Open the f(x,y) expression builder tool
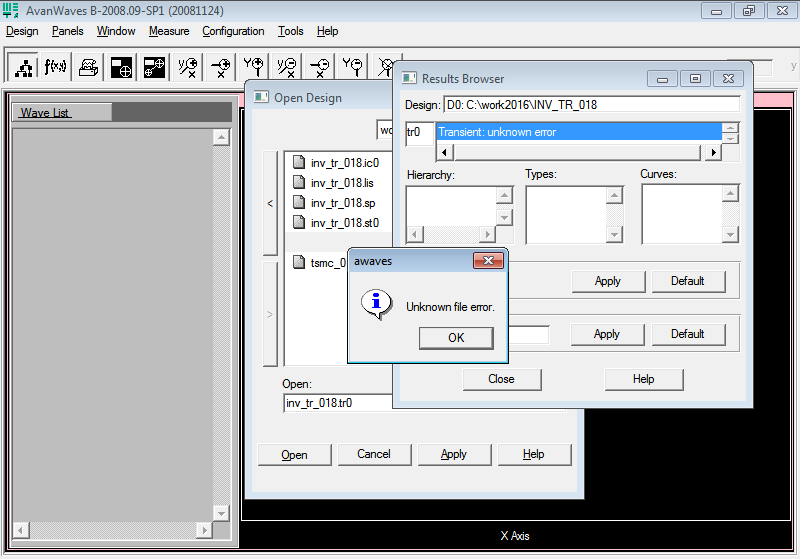The image size is (800, 559). [x=56, y=67]
